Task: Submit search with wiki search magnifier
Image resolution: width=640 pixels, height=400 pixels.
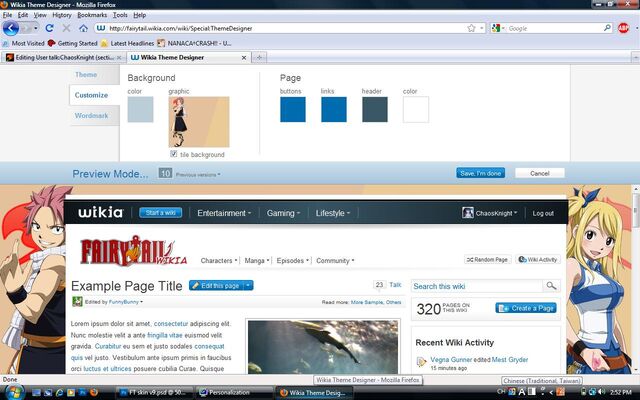Action: [551, 286]
